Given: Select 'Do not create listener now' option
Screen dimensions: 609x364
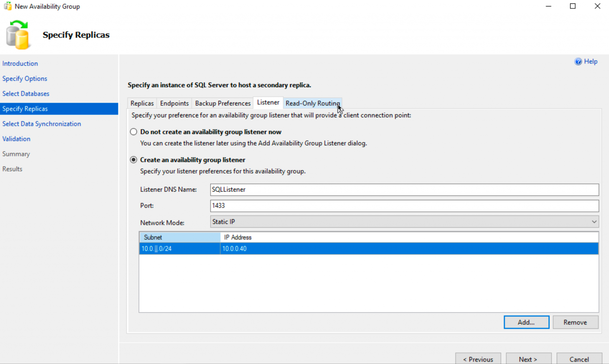Looking at the screenshot, I should pos(134,132).
